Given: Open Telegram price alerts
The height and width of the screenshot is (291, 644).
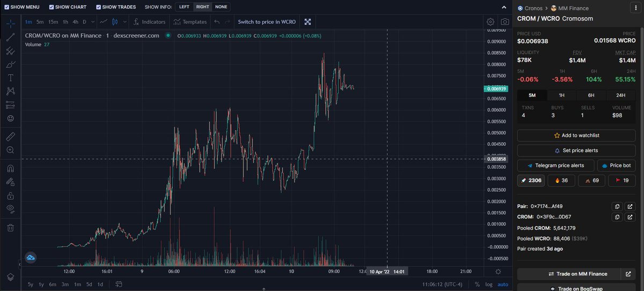Looking at the screenshot, I should [555, 166].
